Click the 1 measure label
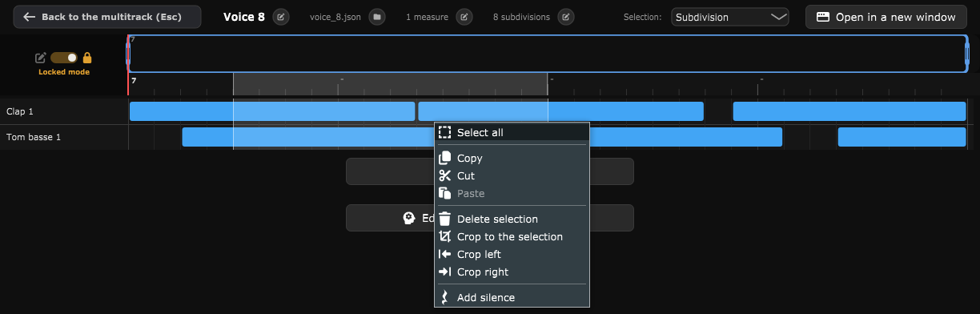 (427, 17)
